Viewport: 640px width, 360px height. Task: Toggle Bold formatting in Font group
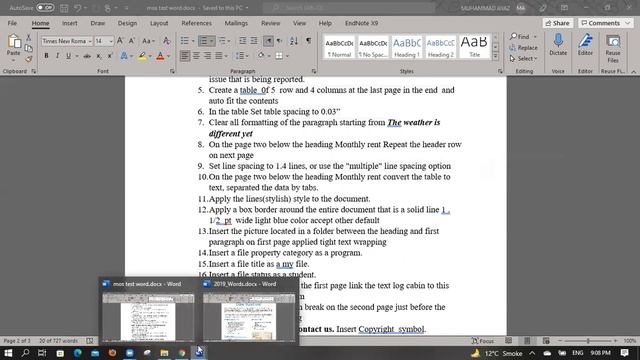[x=46, y=56]
